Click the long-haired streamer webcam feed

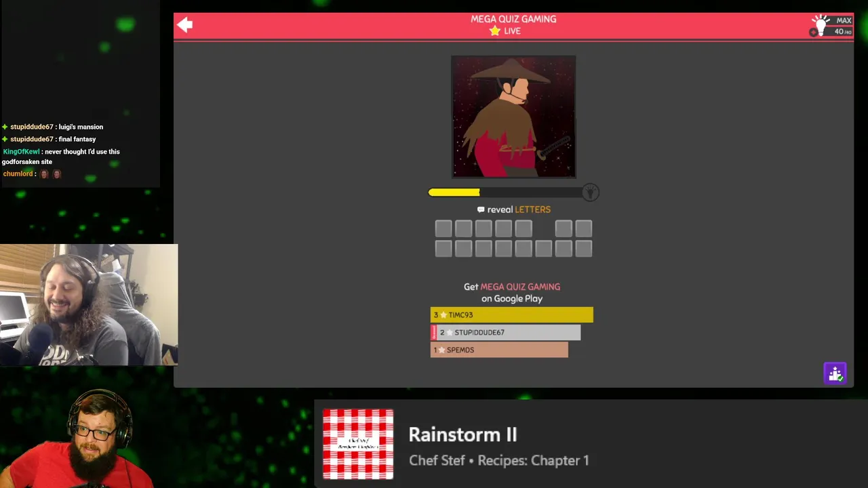click(x=89, y=305)
